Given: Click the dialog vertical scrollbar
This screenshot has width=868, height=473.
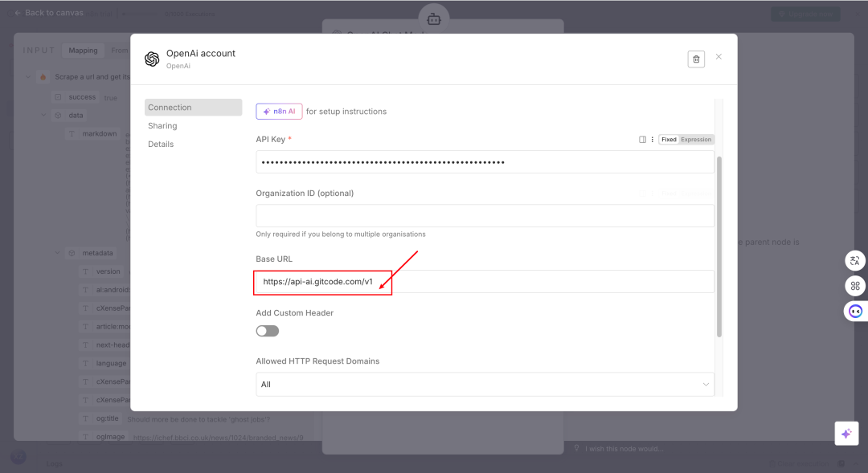Looking at the screenshot, I should 719,247.
